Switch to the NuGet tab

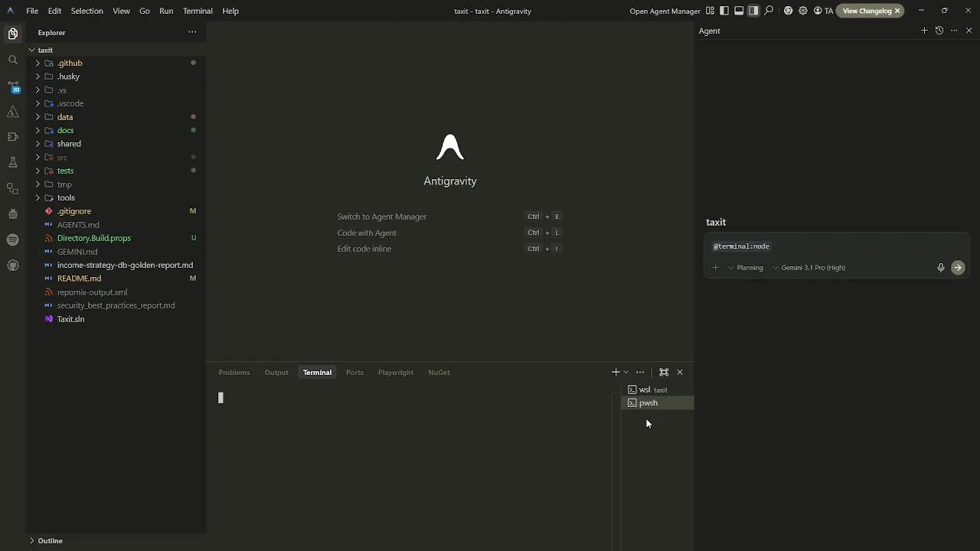[x=439, y=372]
